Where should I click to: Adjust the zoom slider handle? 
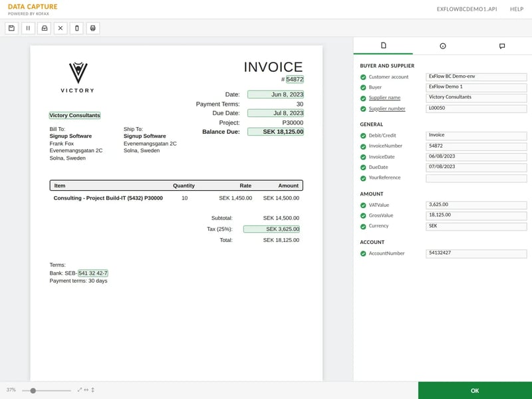point(33,390)
